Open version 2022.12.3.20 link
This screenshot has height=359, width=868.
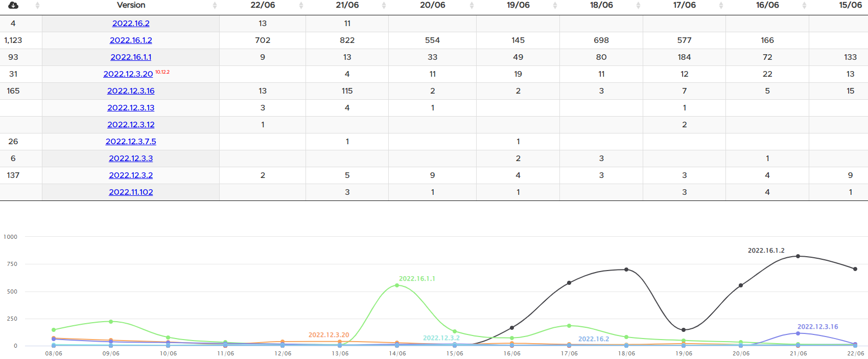[x=128, y=74]
